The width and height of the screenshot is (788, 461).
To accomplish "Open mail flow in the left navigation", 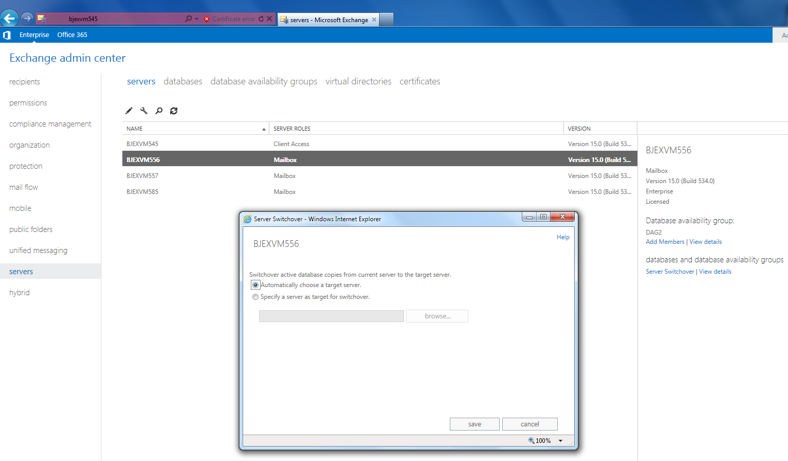I will click(x=24, y=187).
